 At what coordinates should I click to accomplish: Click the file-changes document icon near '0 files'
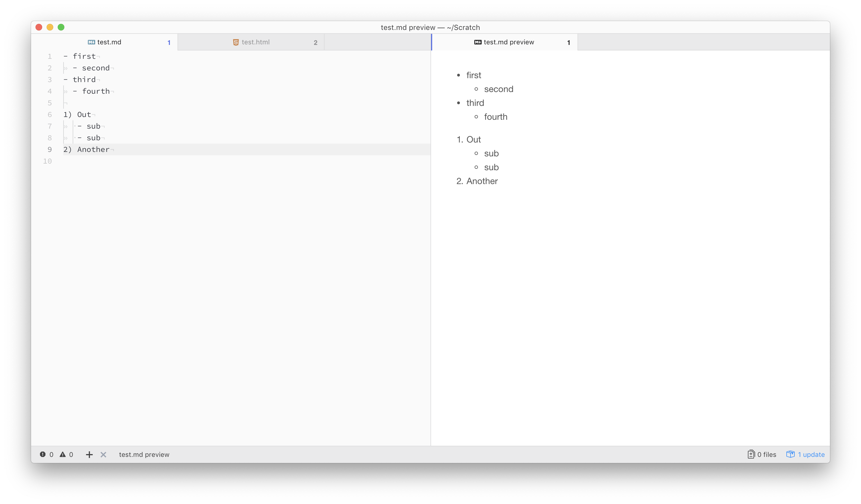(752, 454)
